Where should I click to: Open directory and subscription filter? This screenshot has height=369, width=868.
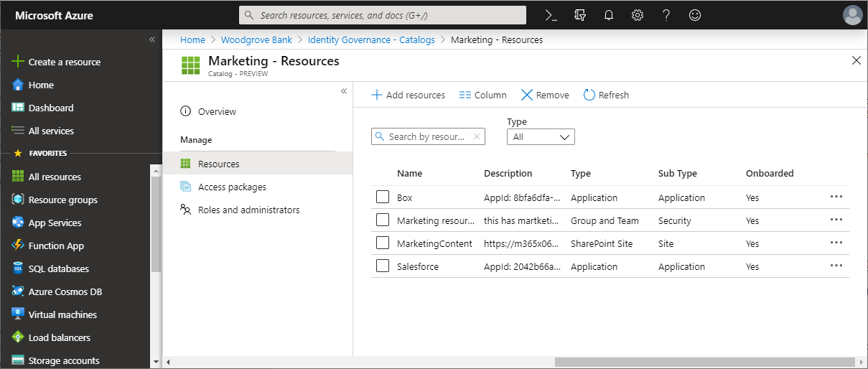[x=580, y=15]
